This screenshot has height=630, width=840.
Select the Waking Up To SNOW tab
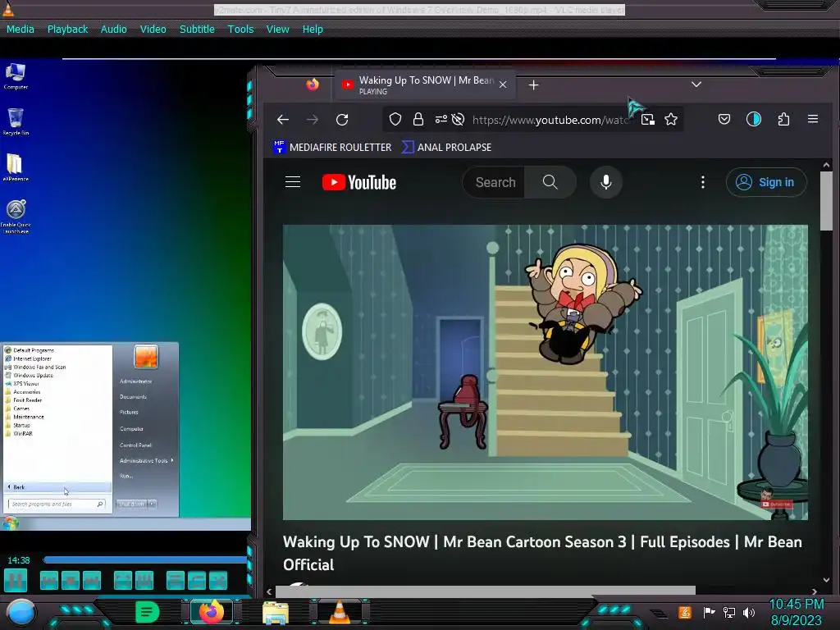point(426,84)
